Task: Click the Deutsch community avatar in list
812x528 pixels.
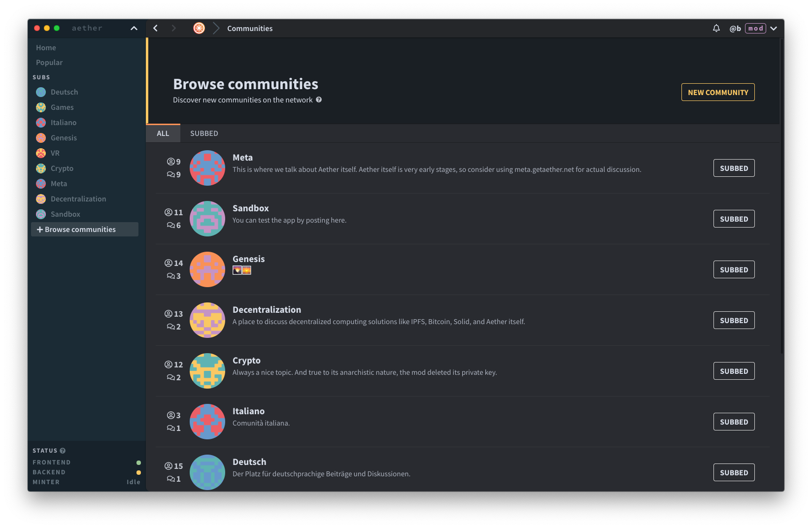Action: tap(207, 472)
